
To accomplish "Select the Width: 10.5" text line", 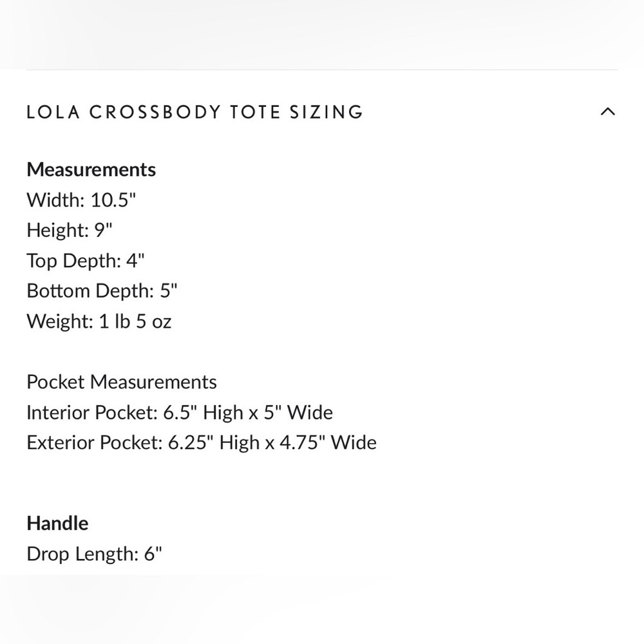I will point(80,200).
